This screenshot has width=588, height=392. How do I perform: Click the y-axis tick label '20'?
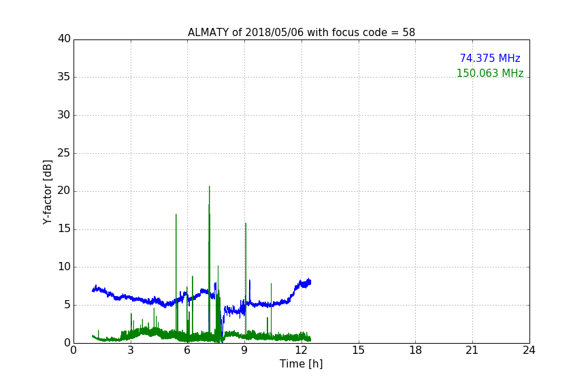64,191
